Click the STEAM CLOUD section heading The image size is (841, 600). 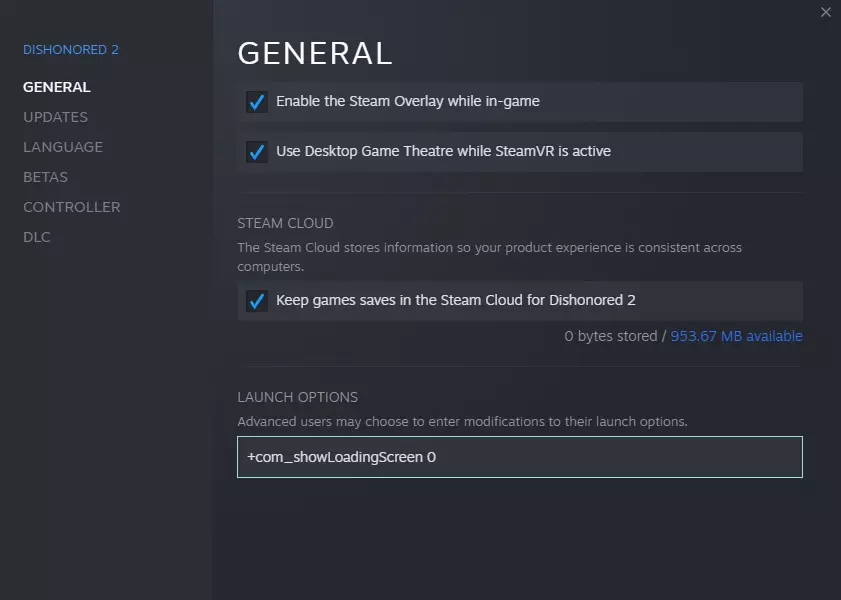point(285,223)
